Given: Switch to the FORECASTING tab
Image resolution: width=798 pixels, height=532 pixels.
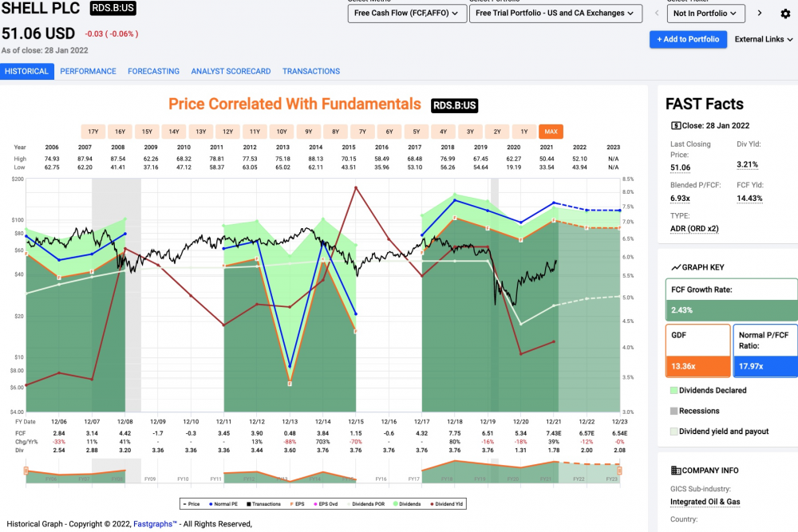Looking at the screenshot, I should 154,71.
